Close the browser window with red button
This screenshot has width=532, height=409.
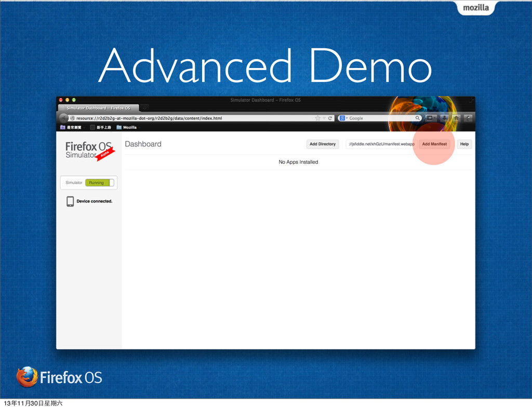(x=61, y=100)
